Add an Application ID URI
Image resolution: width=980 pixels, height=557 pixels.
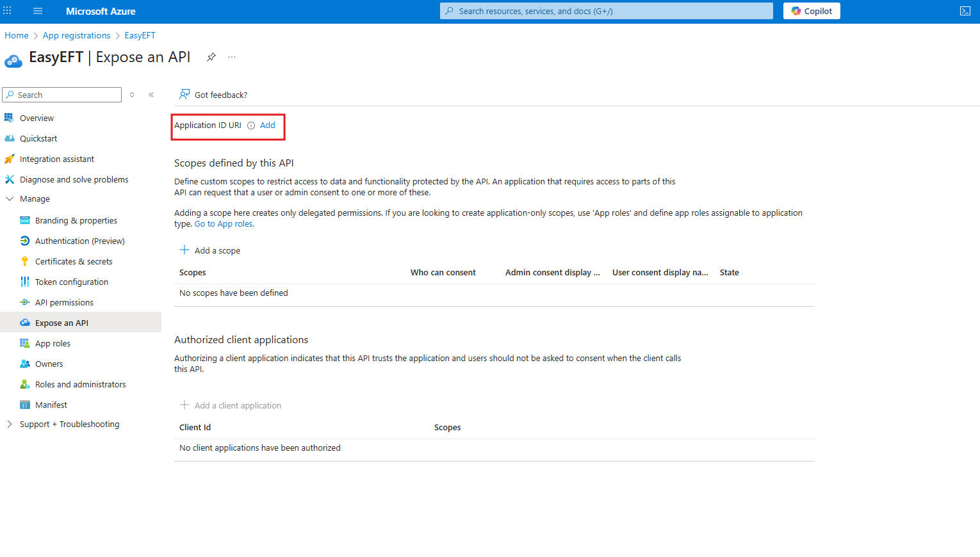coord(268,125)
